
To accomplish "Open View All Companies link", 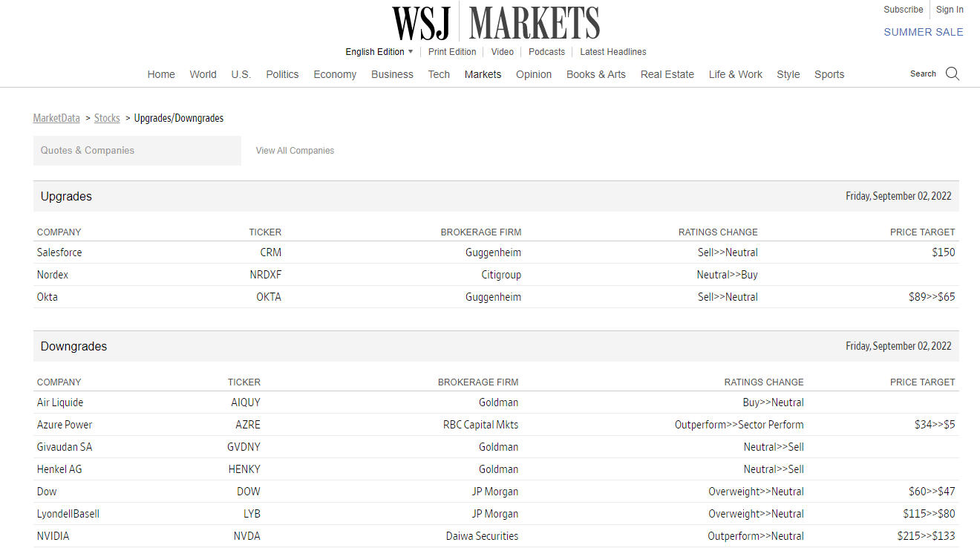I will (295, 151).
